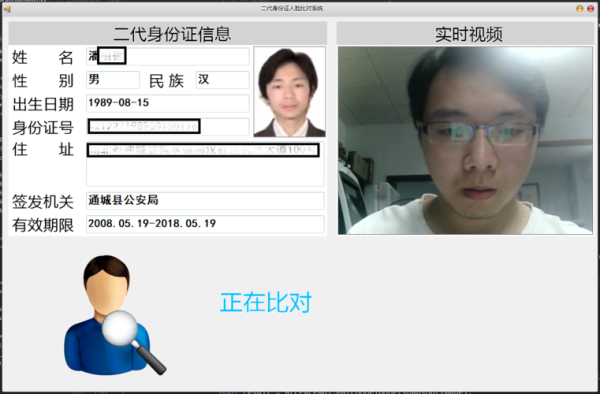Image resolution: width=600 pixels, height=394 pixels.
Task: Click the 正在比对 status text
Action: (266, 302)
